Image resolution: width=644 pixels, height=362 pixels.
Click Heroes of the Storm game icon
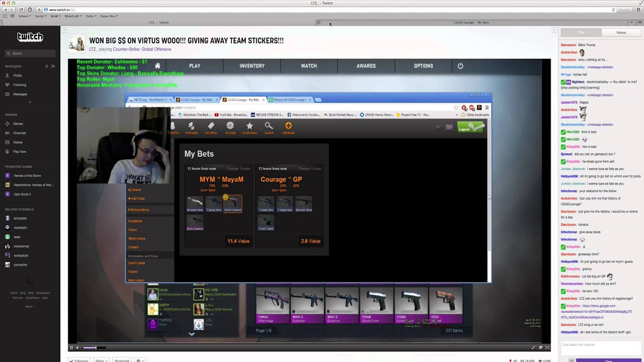tap(8, 175)
